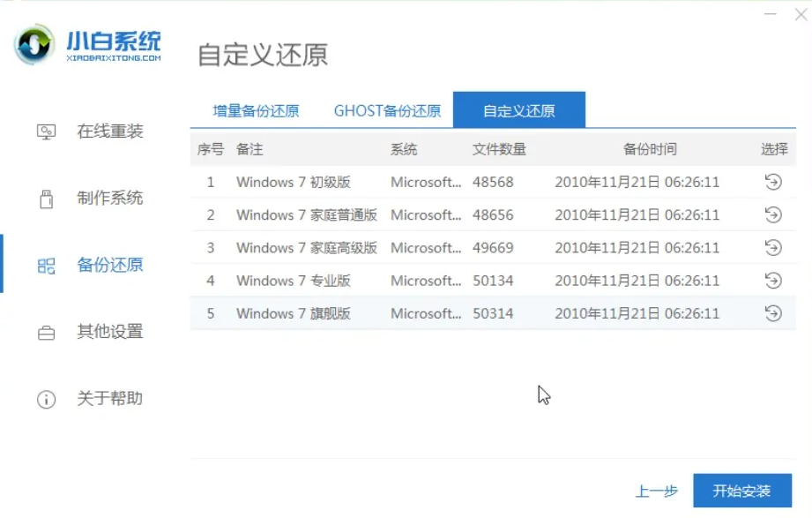
Task: Click the 文件数量 column header
Action: tap(499, 150)
